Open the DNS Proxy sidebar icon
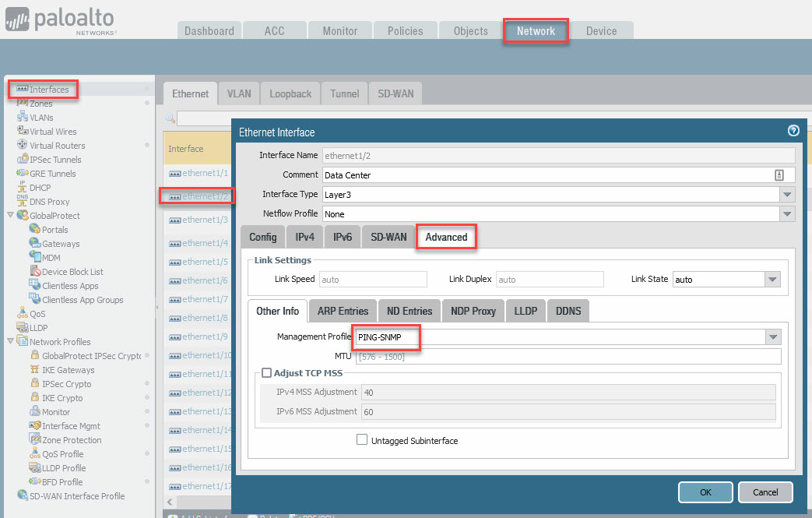 click(23, 202)
